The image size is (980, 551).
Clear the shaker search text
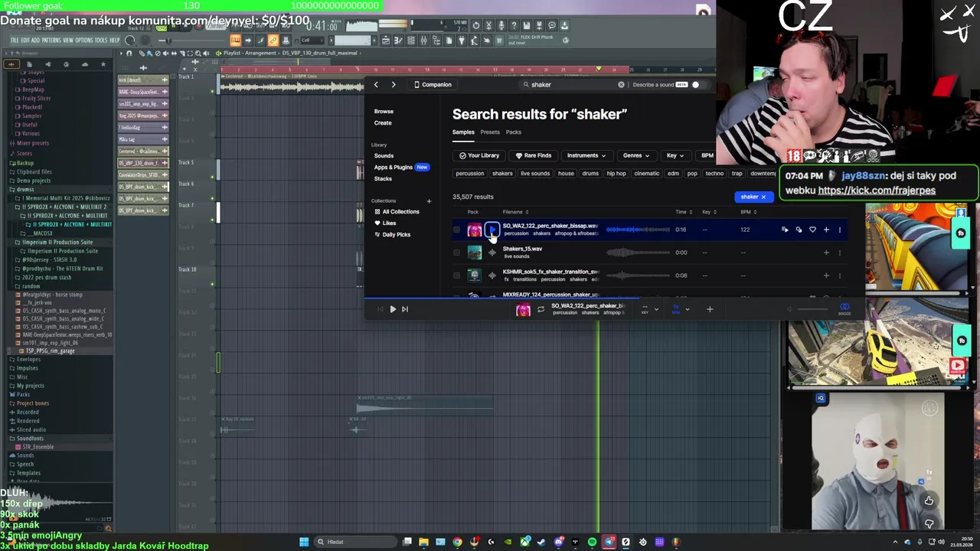click(621, 85)
